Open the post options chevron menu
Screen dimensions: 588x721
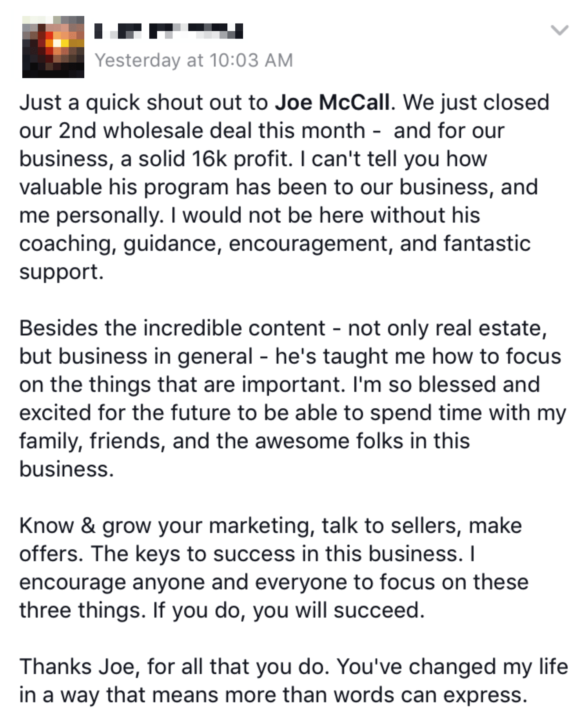pos(559,30)
